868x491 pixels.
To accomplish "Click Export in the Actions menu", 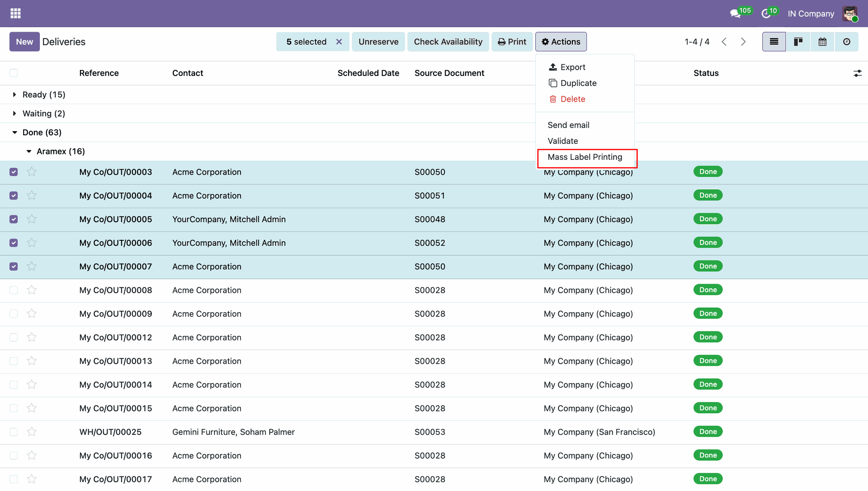I will click(x=572, y=67).
